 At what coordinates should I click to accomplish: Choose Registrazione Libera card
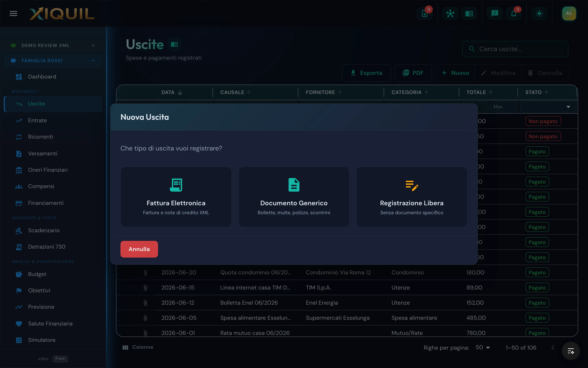point(412,197)
